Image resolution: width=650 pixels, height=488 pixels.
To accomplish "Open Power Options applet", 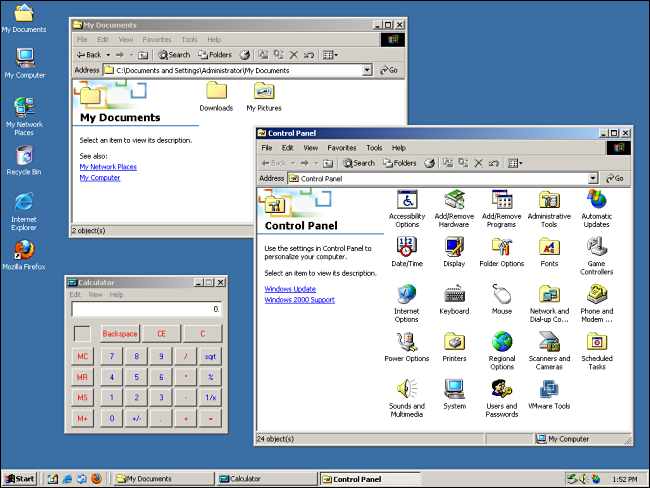I will point(407,347).
